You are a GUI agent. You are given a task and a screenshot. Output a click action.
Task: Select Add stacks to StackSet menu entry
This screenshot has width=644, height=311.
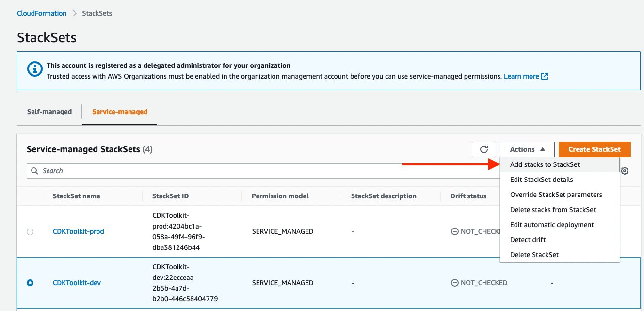544,164
